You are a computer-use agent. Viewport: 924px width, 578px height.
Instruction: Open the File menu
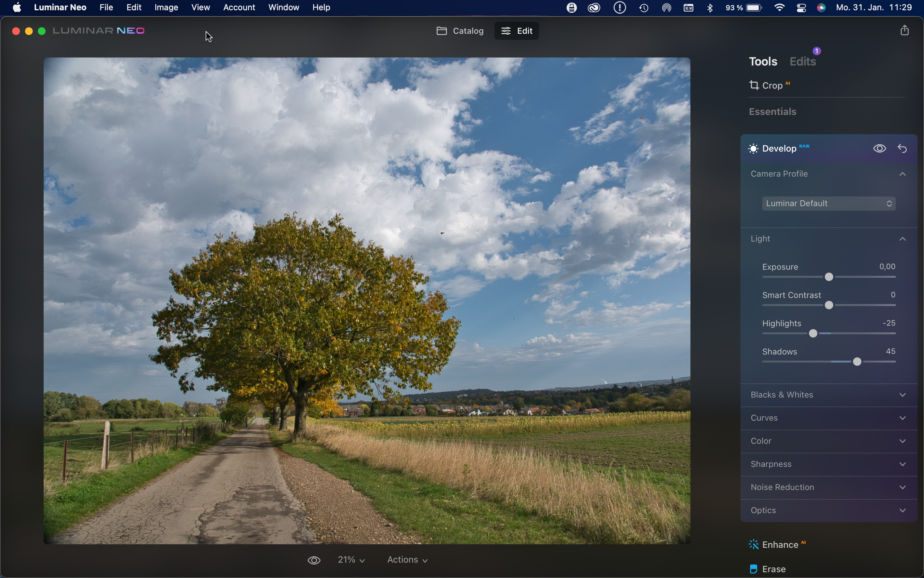point(106,8)
